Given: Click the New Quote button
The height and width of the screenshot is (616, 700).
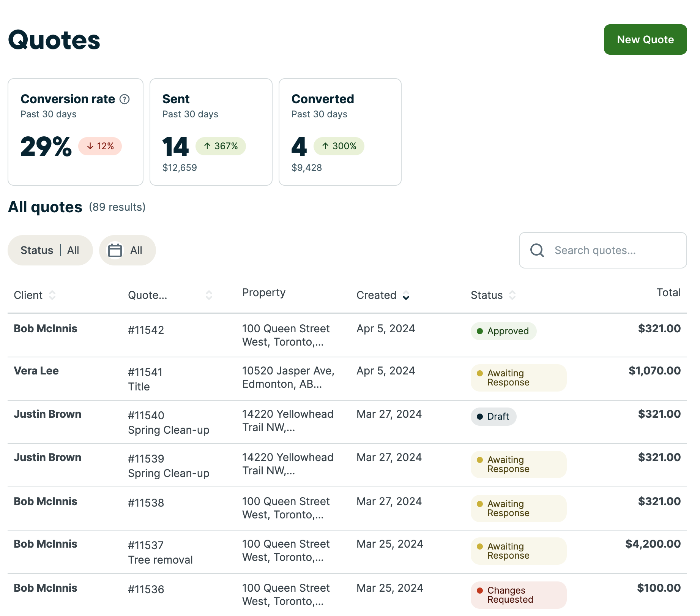Looking at the screenshot, I should tap(645, 39).
